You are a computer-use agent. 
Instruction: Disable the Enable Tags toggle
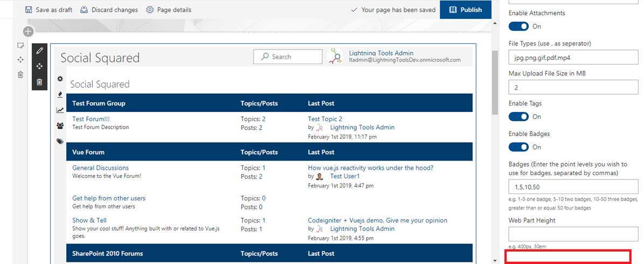tap(518, 117)
